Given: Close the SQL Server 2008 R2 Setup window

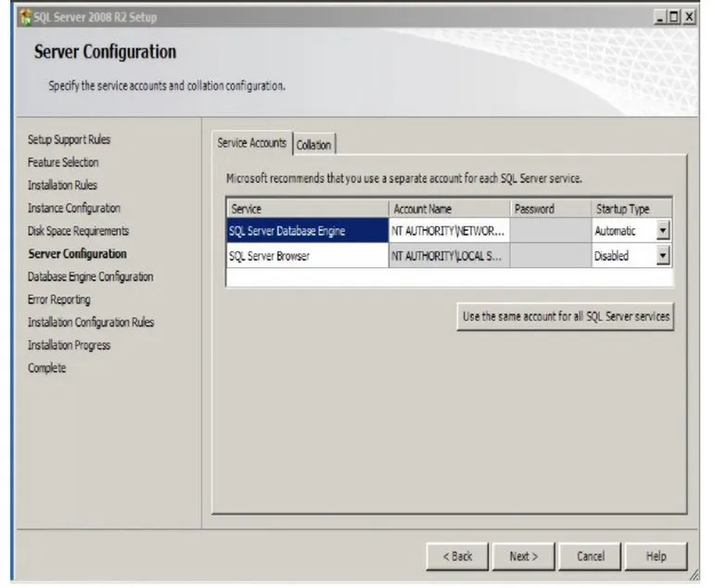Looking at the screenshot, I should click(689, 18).
